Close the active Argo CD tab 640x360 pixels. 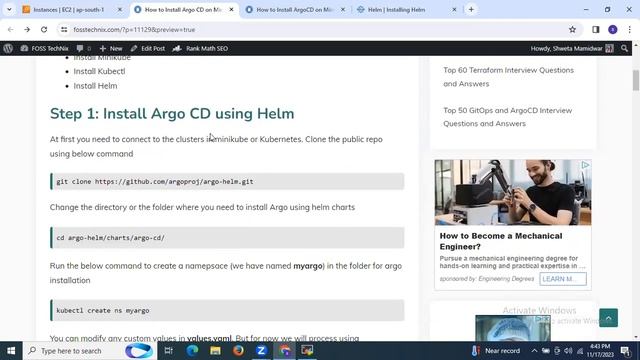pyautogui.click(x=231, y=9)
